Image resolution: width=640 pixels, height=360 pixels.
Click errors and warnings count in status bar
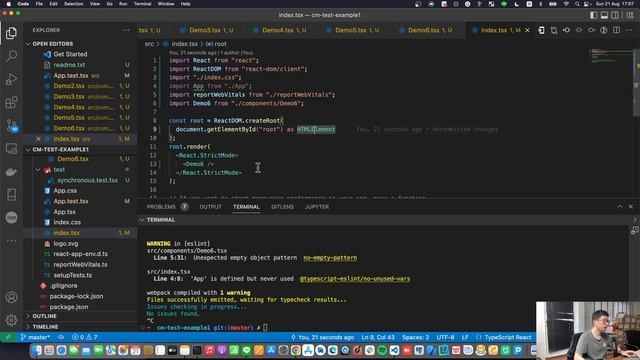[84, 337]
